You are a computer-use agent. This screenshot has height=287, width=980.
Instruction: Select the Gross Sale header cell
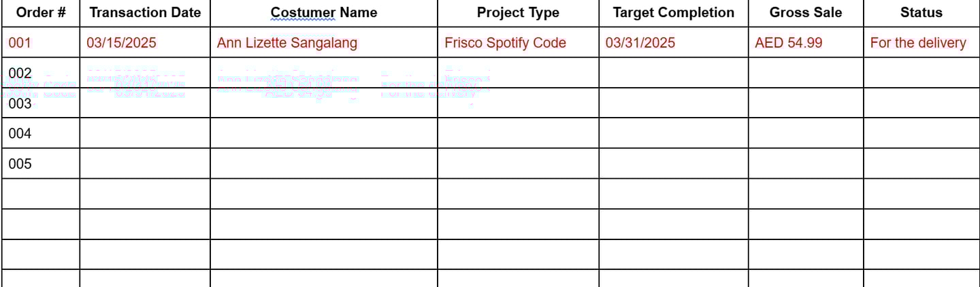tap(806, 13)
